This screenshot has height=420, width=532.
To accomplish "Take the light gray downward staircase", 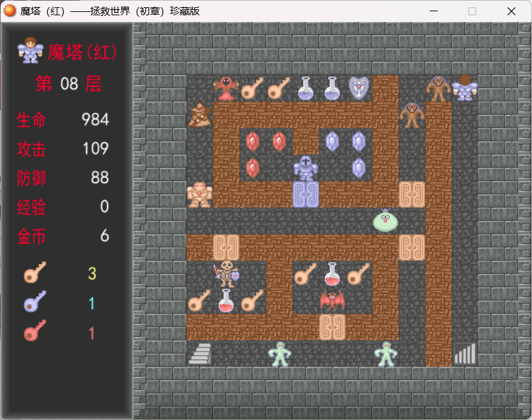I will click(200, 354).
